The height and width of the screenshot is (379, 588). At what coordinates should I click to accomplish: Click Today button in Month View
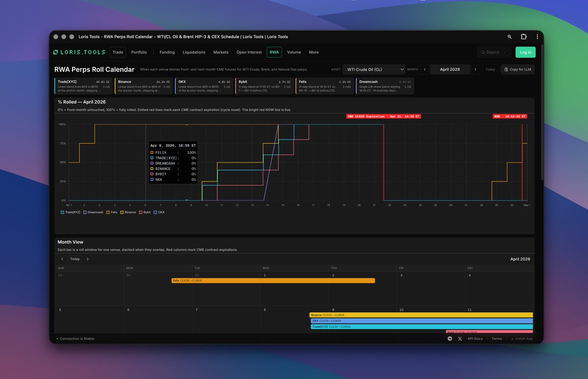tap(74, 259)
